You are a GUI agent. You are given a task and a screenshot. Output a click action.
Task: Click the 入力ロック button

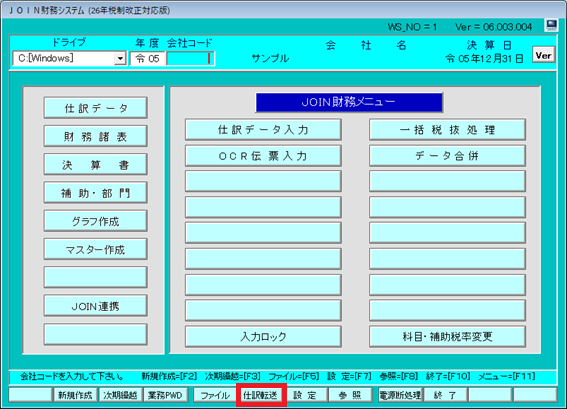pyautogui.click(x=263, y=337)
